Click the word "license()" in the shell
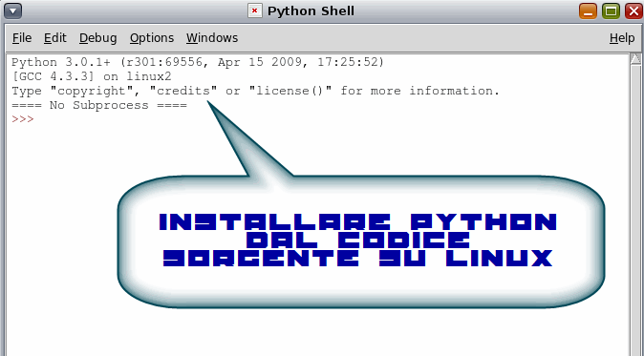Screen dimensions: 644x356 290,91
